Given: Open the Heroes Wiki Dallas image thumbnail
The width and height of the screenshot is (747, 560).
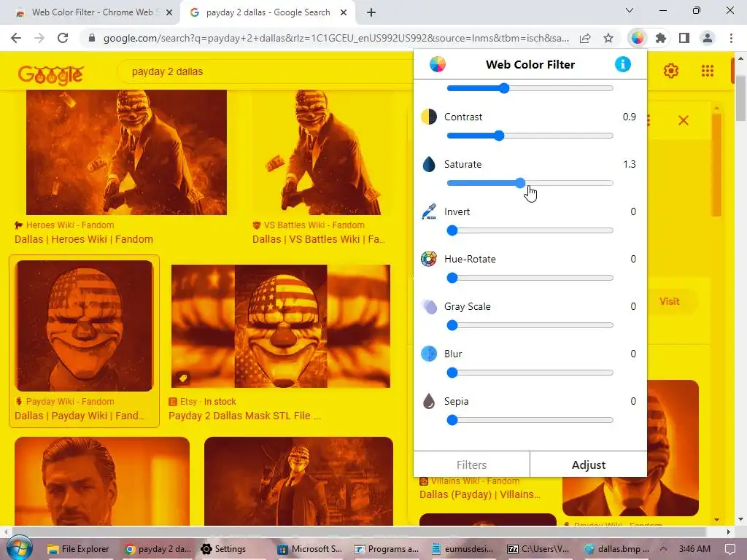Looking at the screenshot, I should coord(126,152).
